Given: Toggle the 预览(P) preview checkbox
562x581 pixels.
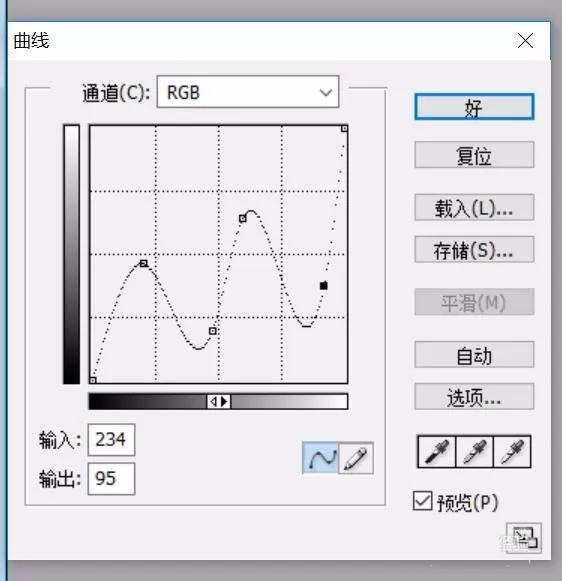Looking at the screenshot, I should pos(422,501).
